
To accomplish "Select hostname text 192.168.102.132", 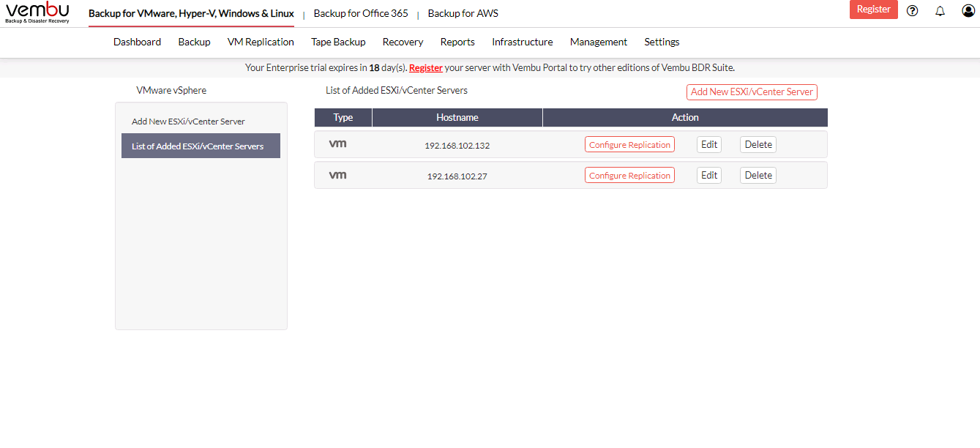I will (x=457, y=146).
